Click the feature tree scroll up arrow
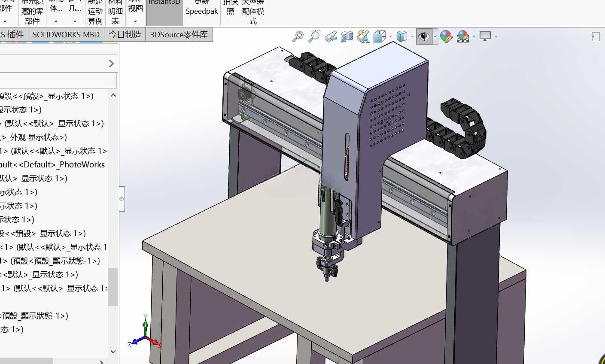The height and width of the screenshot is (364, 605). 113,95
